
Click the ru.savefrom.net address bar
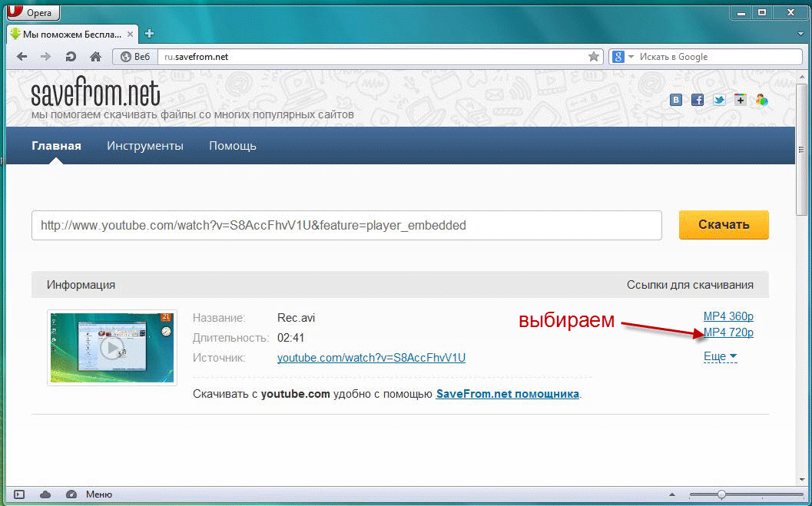click(x=373, y=57)
